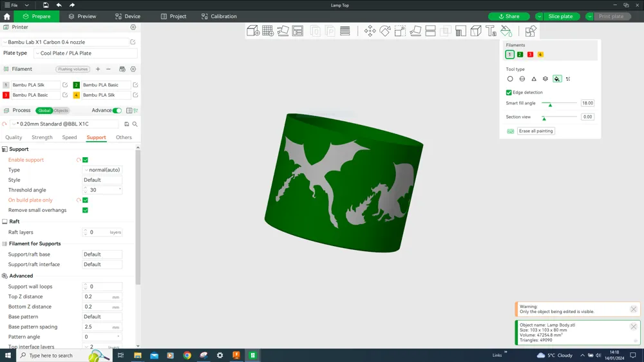Image resolution: width=644 pixels, height=362 pixels.
Task: Choose the fill bucket tool type
Action: [557, 79]
